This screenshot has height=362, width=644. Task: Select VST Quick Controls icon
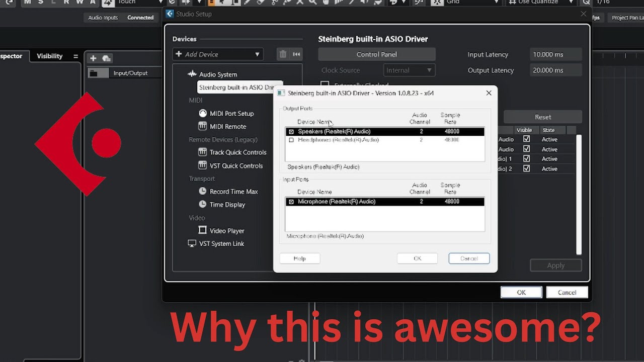tap(202, 165)
